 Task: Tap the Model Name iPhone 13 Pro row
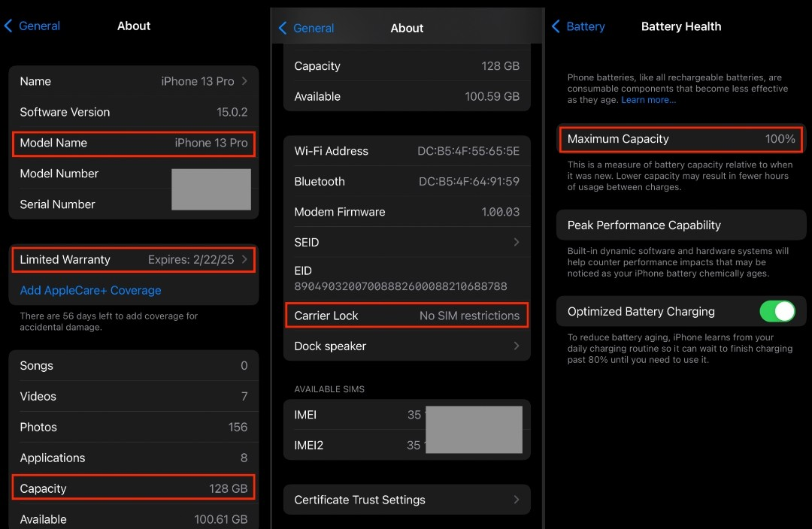click(134, 143)
